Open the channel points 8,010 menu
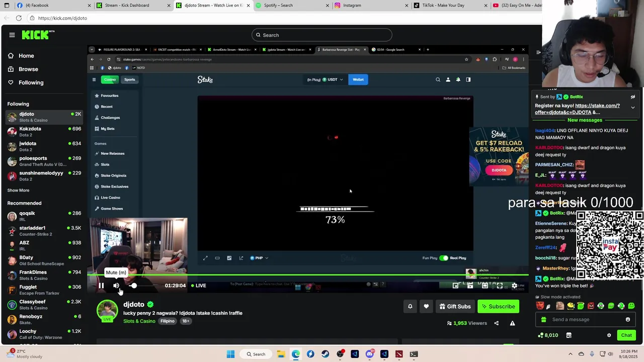644x362 pixels. 548,335
